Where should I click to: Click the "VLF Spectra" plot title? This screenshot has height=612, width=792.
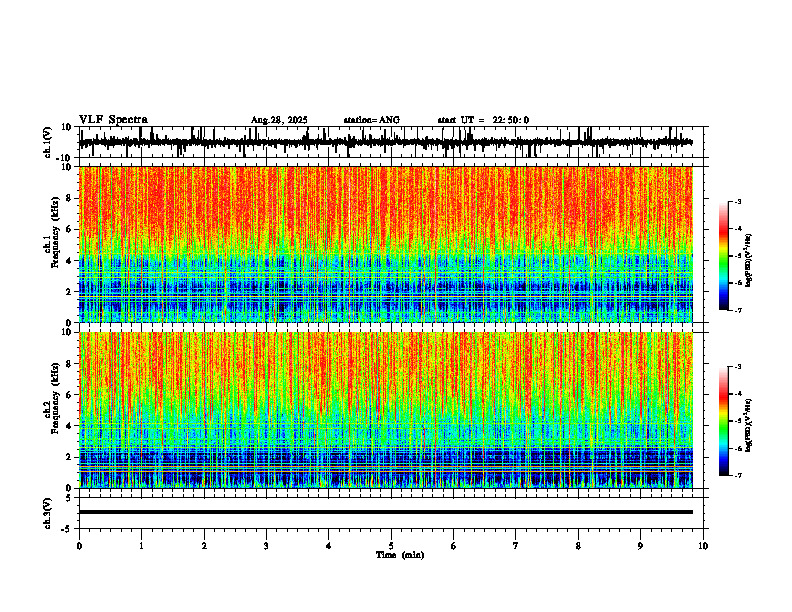point(113,120)
